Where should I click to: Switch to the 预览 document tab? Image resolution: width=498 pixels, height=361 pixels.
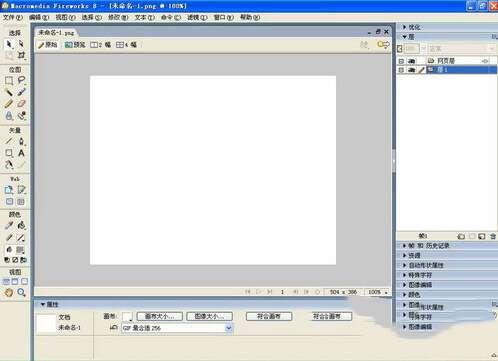[x=75, y=45]
